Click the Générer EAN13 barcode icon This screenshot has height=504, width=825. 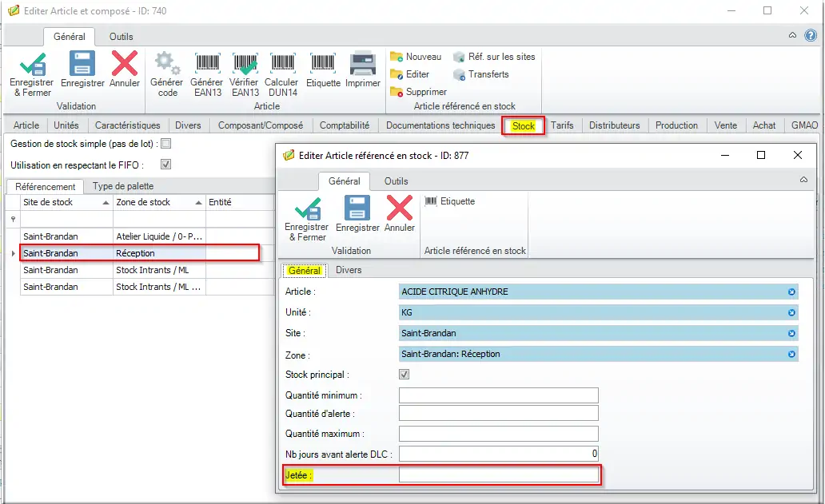(207, 64)
